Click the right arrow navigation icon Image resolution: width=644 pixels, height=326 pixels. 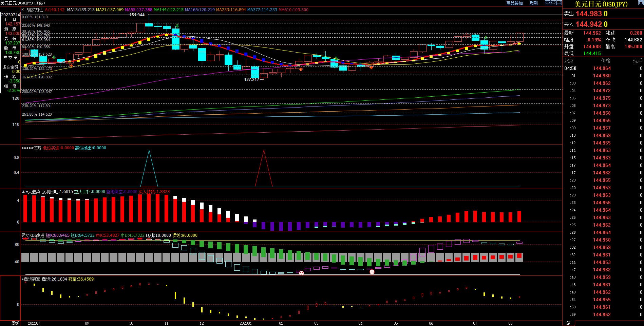553,3
